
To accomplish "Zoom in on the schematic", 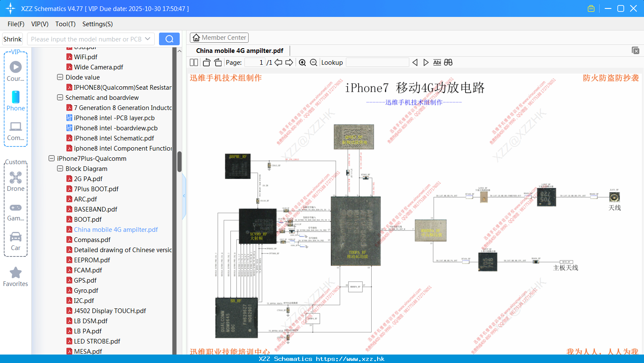I will (302, 63).
